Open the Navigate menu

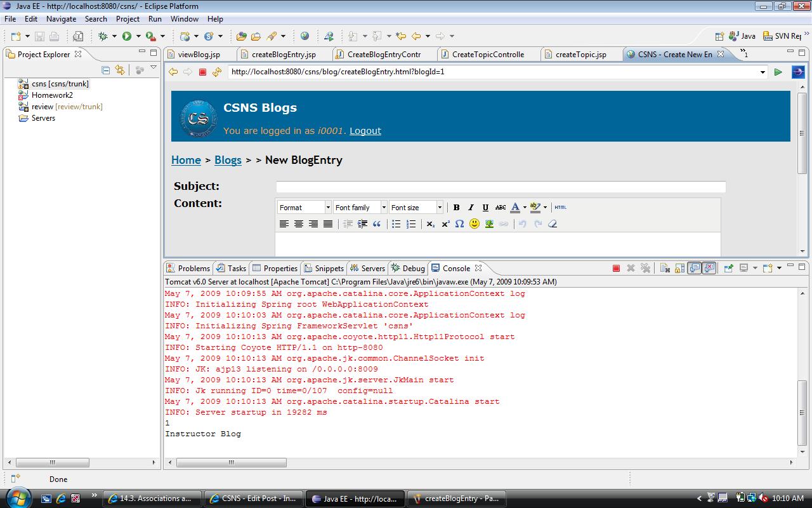point(61,19)
